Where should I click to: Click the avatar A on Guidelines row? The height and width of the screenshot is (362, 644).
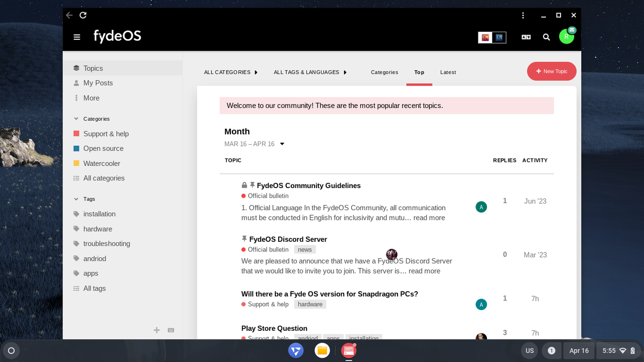pos(481,207)
